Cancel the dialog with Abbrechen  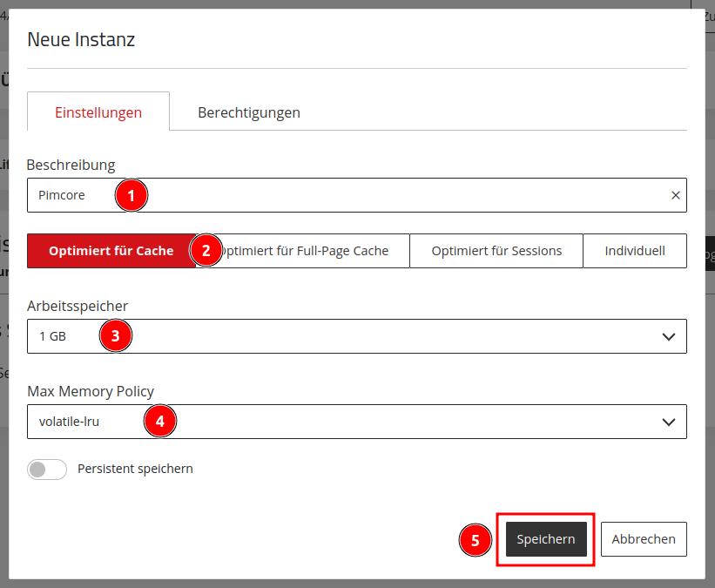pos(644,539)
